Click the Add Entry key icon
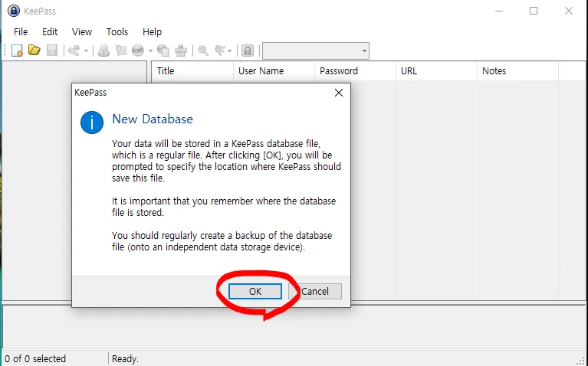588x366 pixels. [x=74, y=51]
